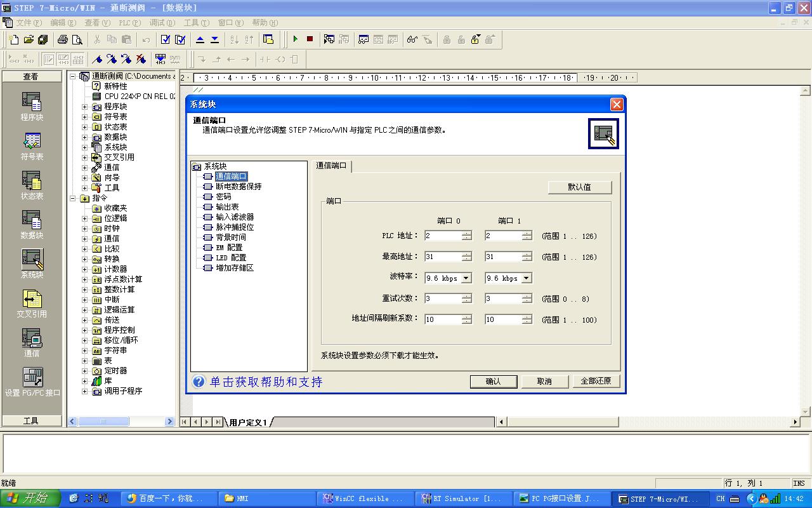Image resolution: width=812 pixels, height=508 pixels.
Task: Click the Download blue down-arrow icon
Action: coord(214,39)
